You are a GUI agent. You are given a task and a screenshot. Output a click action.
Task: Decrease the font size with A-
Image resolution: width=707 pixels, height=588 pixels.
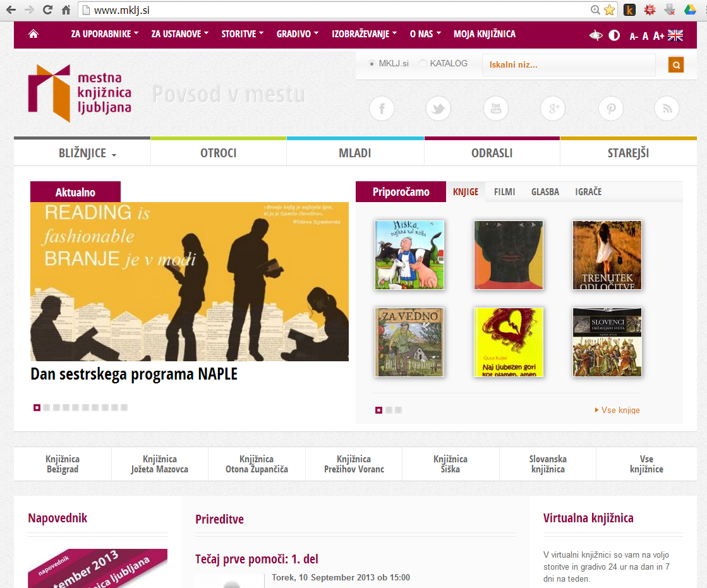pos(634,36)
